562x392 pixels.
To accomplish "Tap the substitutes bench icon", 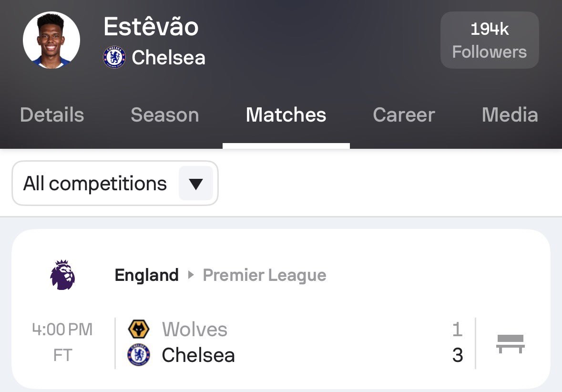I will 510,343.
